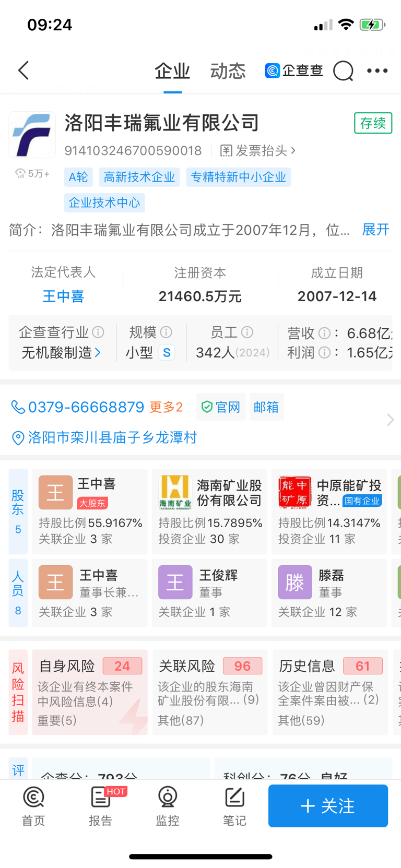Screen dimensions: 401x868
Task: Switch to the 动态 tab
Action: pyautogui.click(x=228, y=71)
